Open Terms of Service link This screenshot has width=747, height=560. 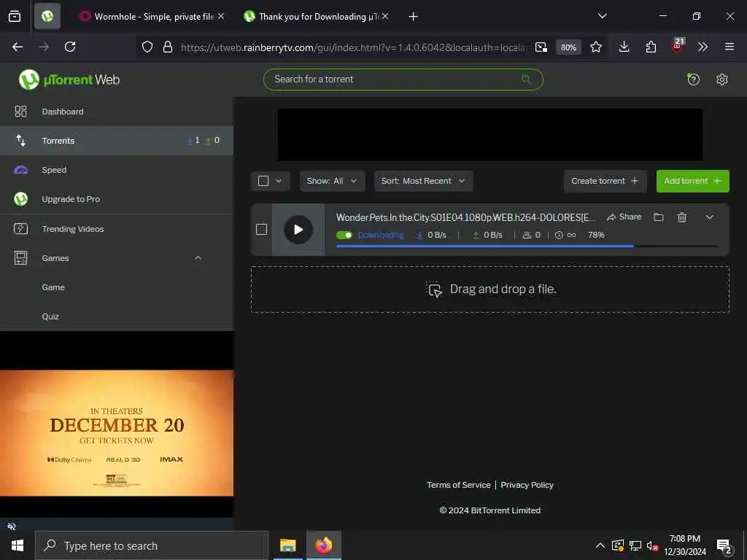pos(458,485)
